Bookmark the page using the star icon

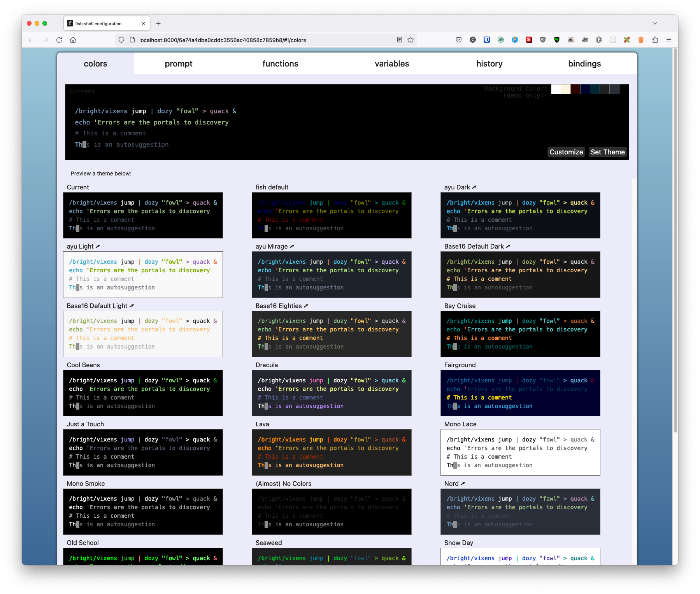click(x=411, y=40)
